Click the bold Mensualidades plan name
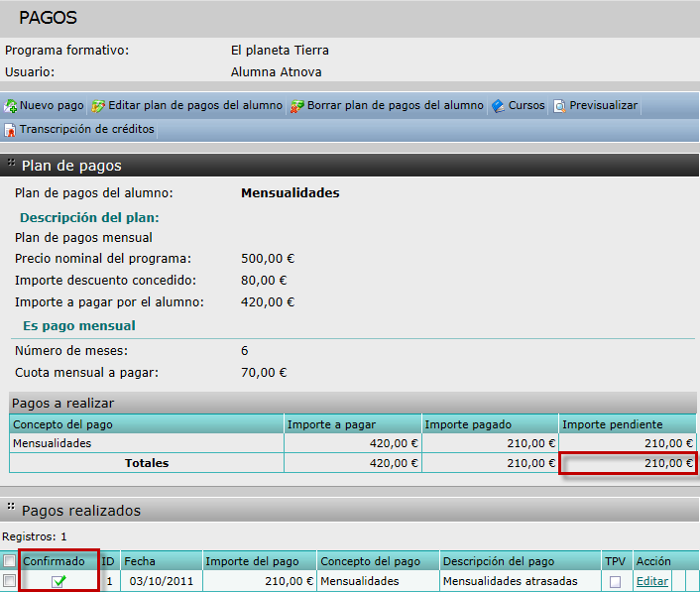The image size is (700, 592). [x=291, y=192]
